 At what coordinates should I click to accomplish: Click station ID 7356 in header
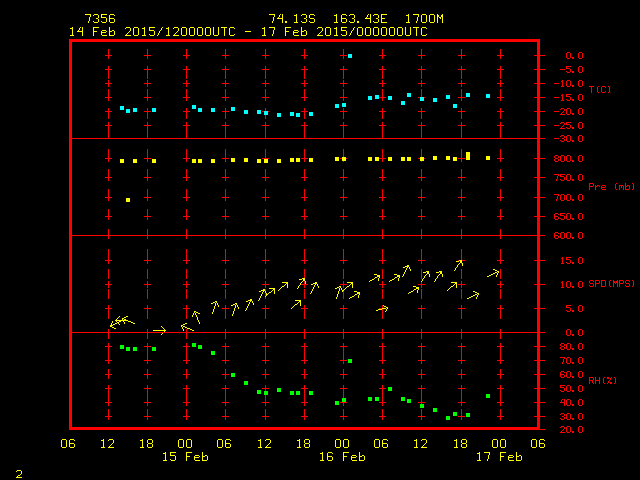pos(99,19)
